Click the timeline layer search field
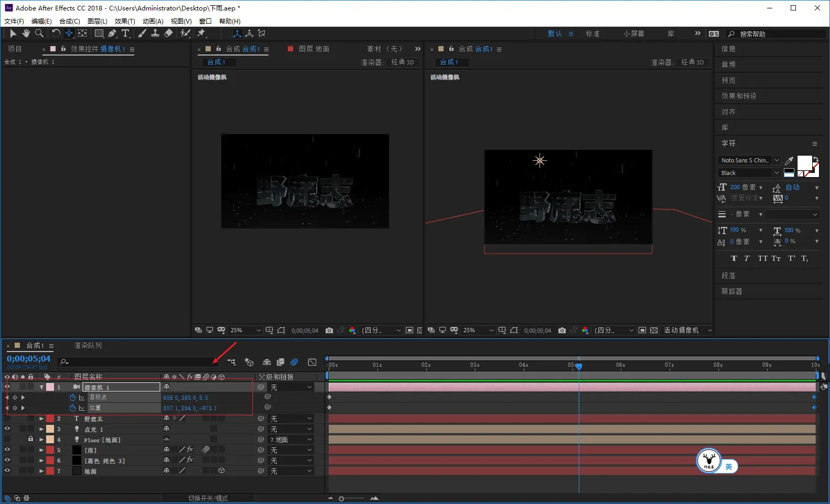Screen dimensions: 830x504 [137, 362]
